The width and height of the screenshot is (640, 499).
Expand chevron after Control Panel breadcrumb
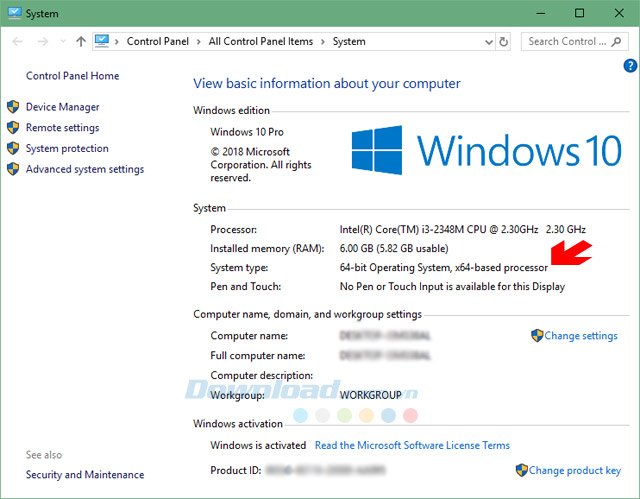coord(199,42)
